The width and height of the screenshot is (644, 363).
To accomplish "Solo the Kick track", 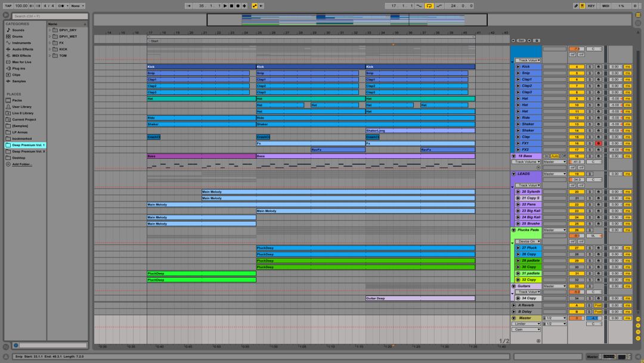I will 589,67.
